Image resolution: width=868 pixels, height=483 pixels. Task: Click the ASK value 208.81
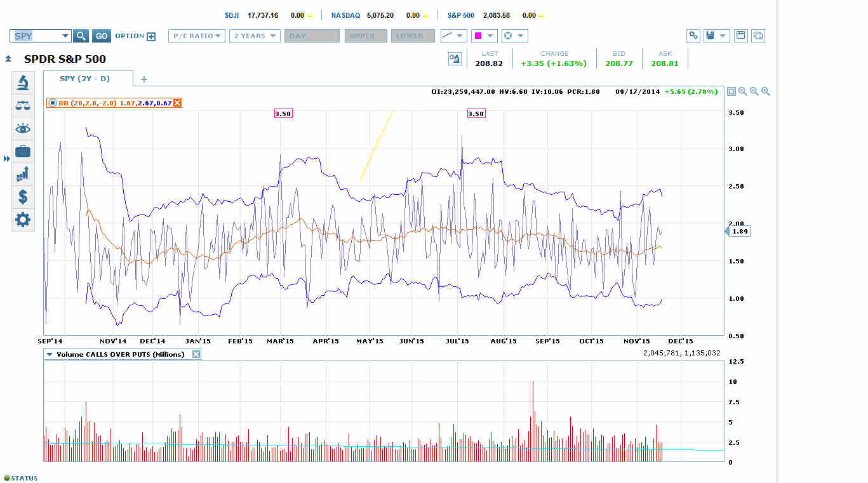pos(665,63)
